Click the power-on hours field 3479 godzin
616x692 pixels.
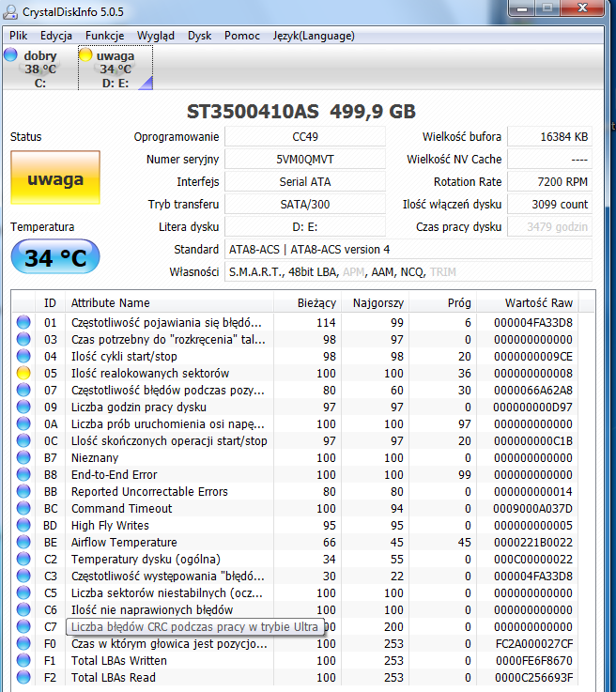(549, 227)
